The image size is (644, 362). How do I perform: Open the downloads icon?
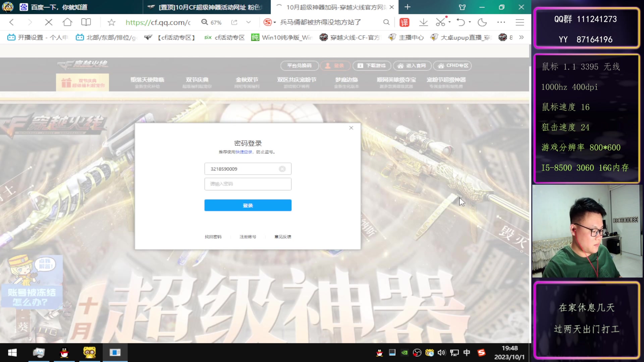[424, 22]
